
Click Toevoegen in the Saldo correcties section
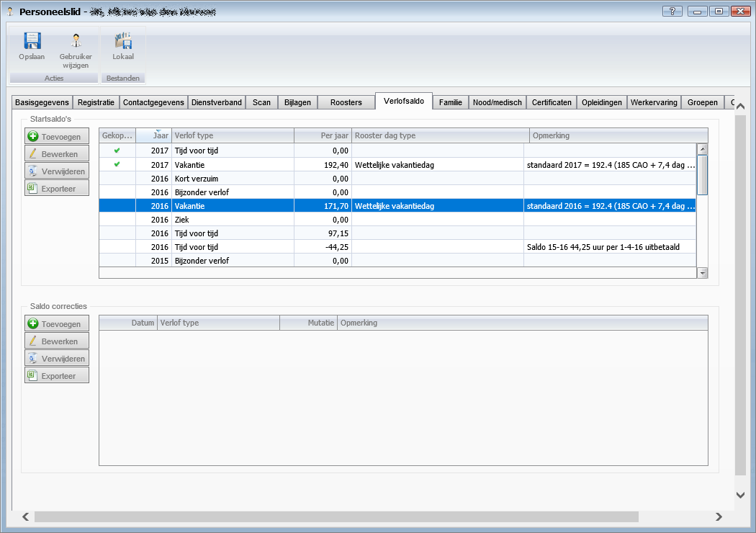coord(57,324)
